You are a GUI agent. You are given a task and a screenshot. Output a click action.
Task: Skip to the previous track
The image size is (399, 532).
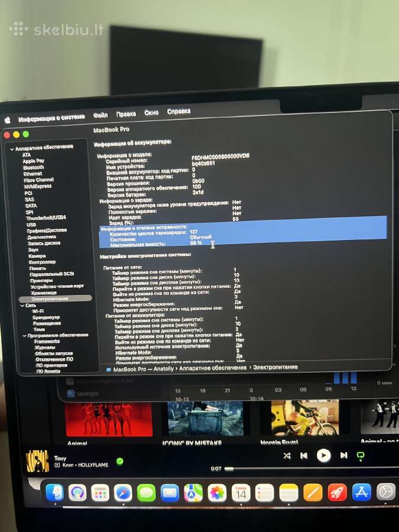(304, 456)
